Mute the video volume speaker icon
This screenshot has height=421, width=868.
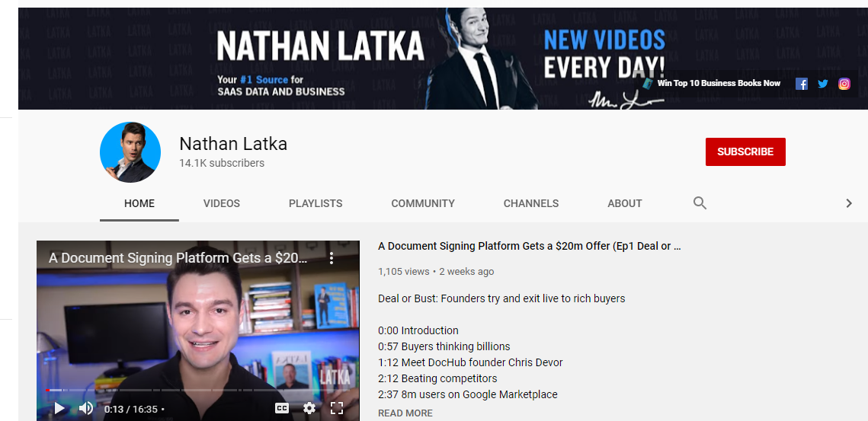tap(86, 409)
